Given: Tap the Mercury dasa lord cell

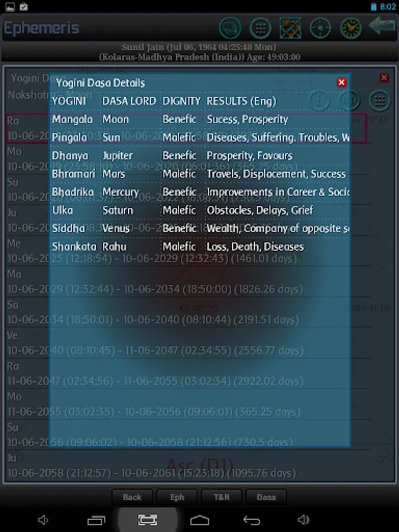Looking at the screenshot, I should tap(121, 192).
